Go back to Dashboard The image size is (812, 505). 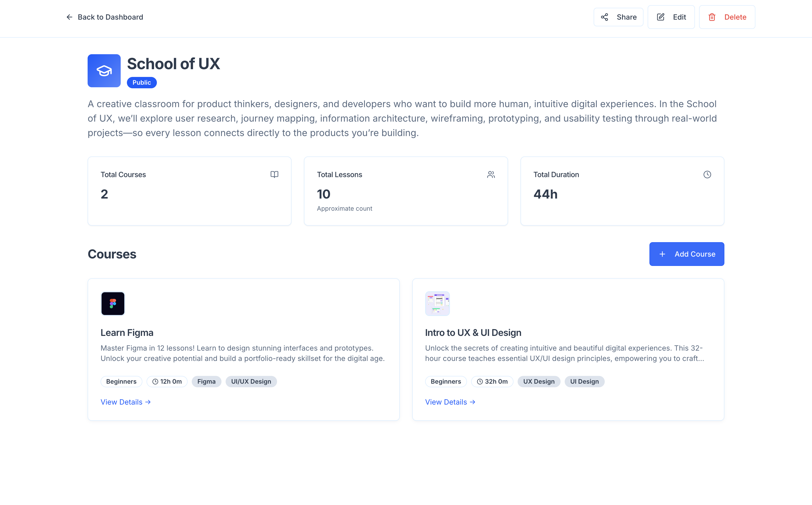point(110,17)
